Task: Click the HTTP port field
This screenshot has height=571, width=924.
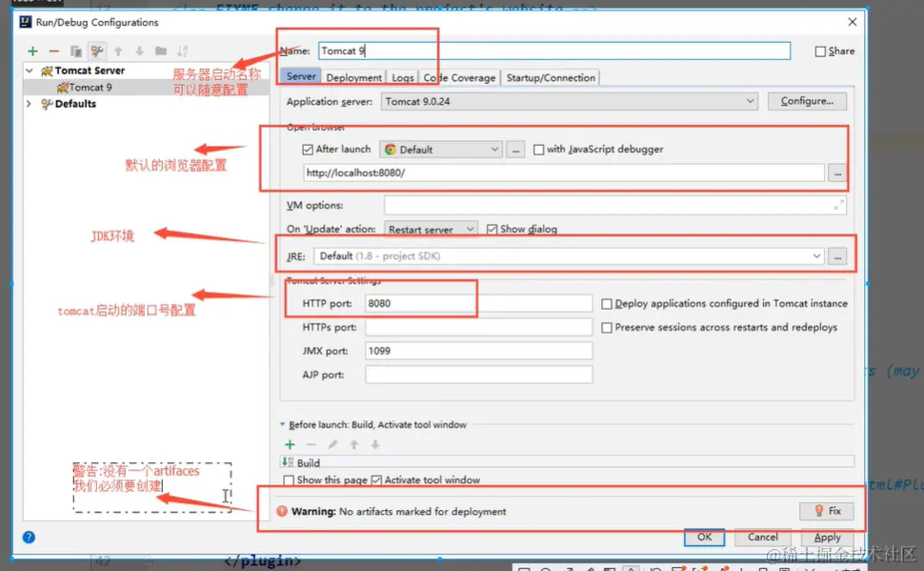Action: click(478, 303)
